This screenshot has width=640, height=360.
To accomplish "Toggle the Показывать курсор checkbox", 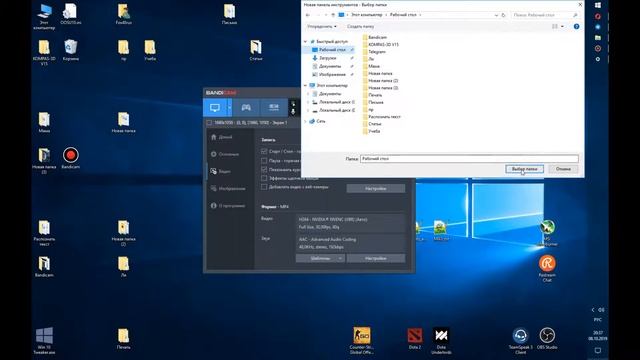I will pos(264,169).
